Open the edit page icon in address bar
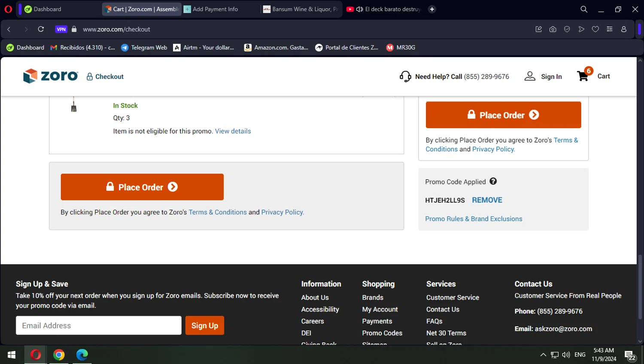This screenshot has height=364, width=644. click(x=538, y=29)
